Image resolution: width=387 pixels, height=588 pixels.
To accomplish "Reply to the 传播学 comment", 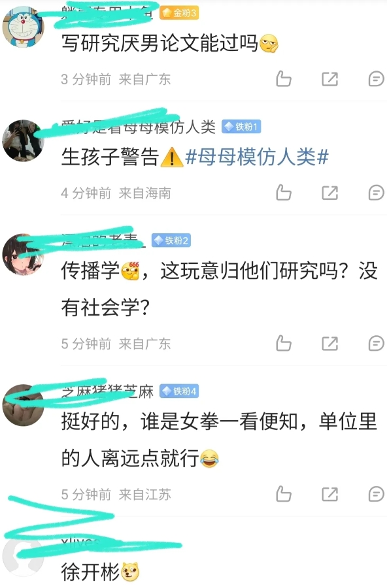I will click(x=376, y=344).
